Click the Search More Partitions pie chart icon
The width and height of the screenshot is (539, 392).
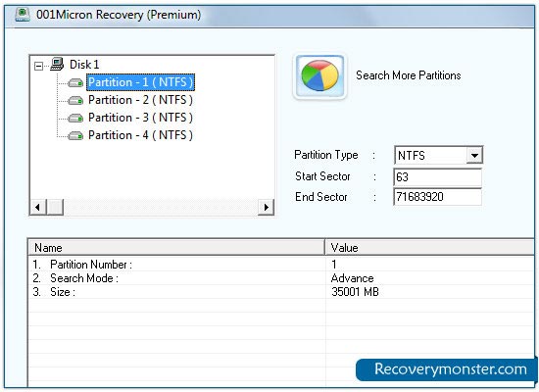(319, 76)
